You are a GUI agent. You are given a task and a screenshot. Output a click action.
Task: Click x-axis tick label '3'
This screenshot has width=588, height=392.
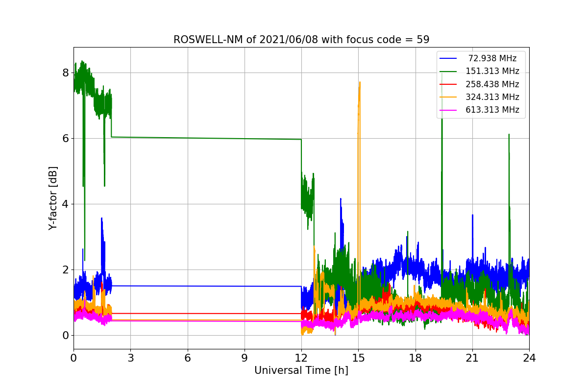point(130,358)
